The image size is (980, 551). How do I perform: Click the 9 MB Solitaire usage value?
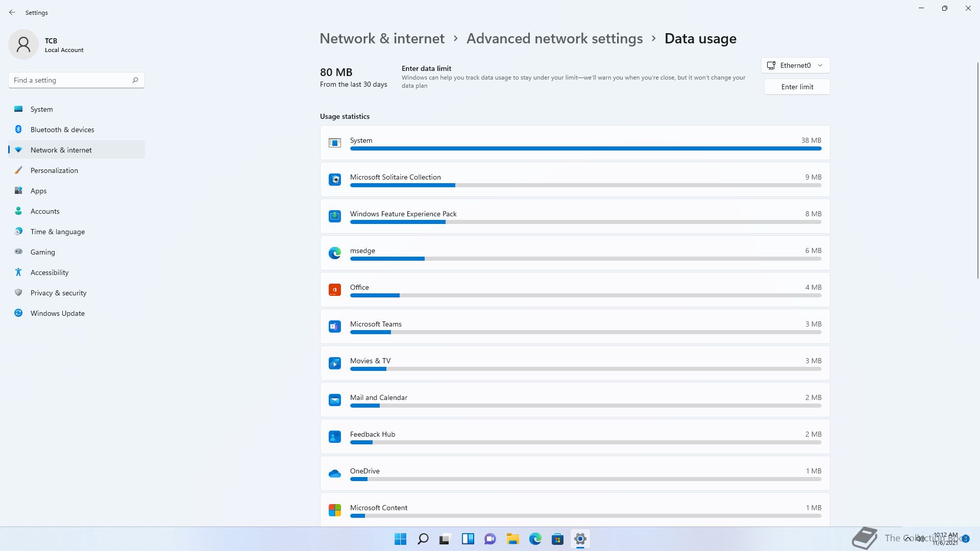pyautogui.click(x=813, y=177)
